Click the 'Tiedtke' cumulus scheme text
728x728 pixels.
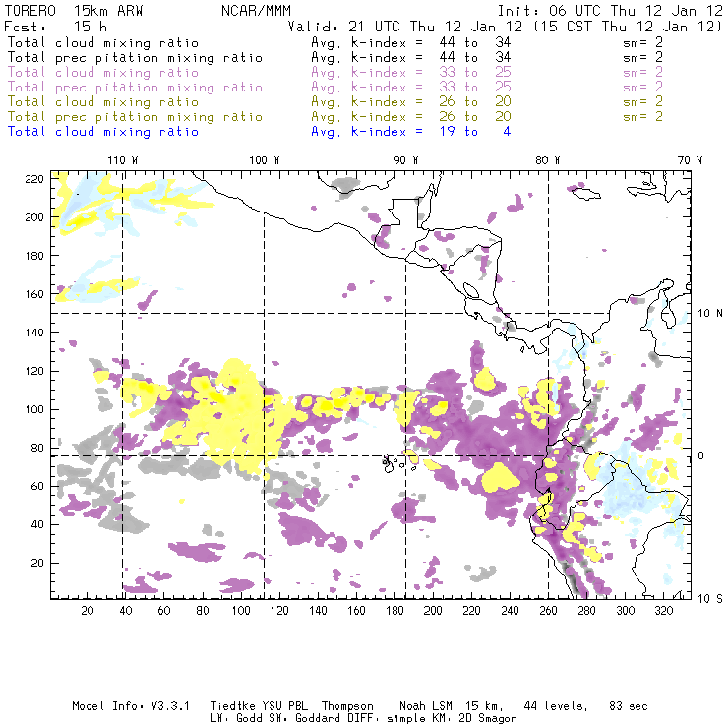click(x=233, y=706)
